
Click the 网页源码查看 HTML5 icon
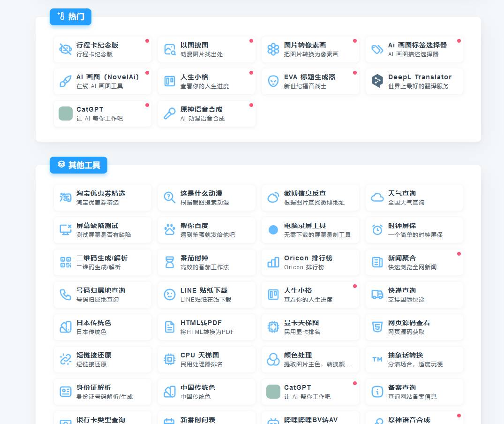point(377,327)
